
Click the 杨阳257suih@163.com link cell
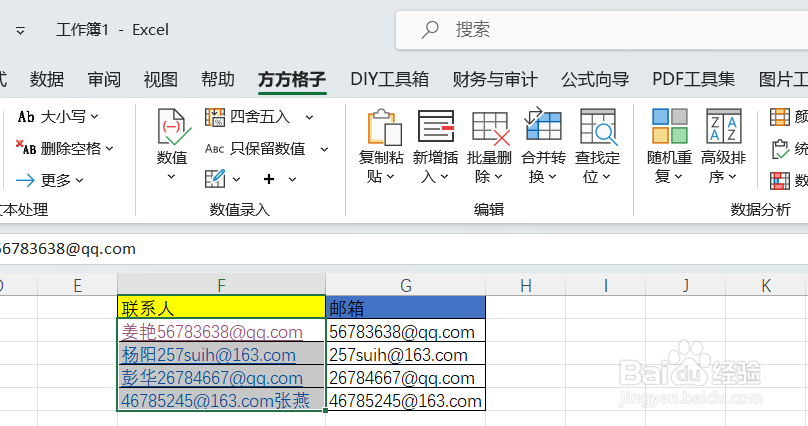click(x=222, y=354)
